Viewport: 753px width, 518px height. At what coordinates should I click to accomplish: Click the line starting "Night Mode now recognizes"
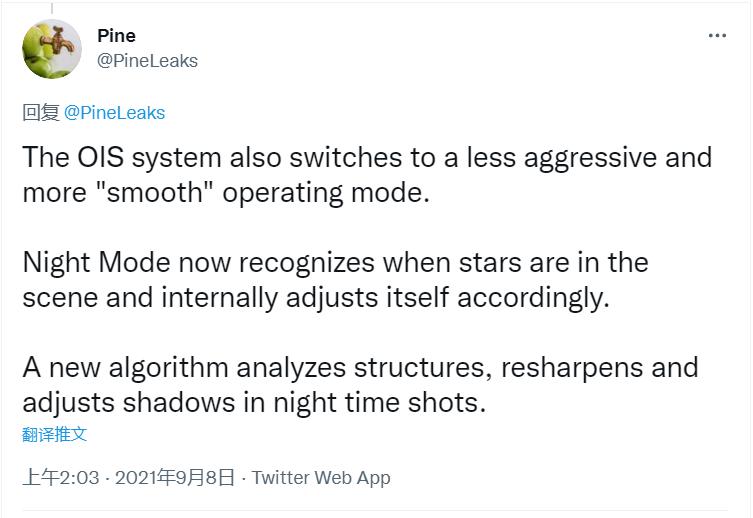pyautogui.click(x=335, y=263)
